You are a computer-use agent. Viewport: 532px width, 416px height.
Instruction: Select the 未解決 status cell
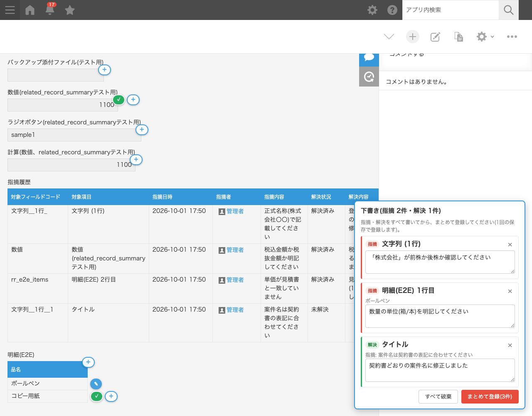coord(326,323)
